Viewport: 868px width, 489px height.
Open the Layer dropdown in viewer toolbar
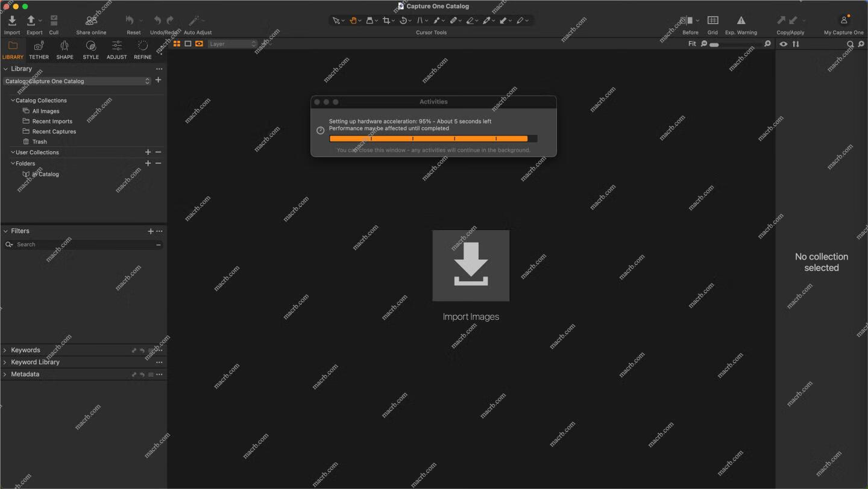tap(233, 44)
